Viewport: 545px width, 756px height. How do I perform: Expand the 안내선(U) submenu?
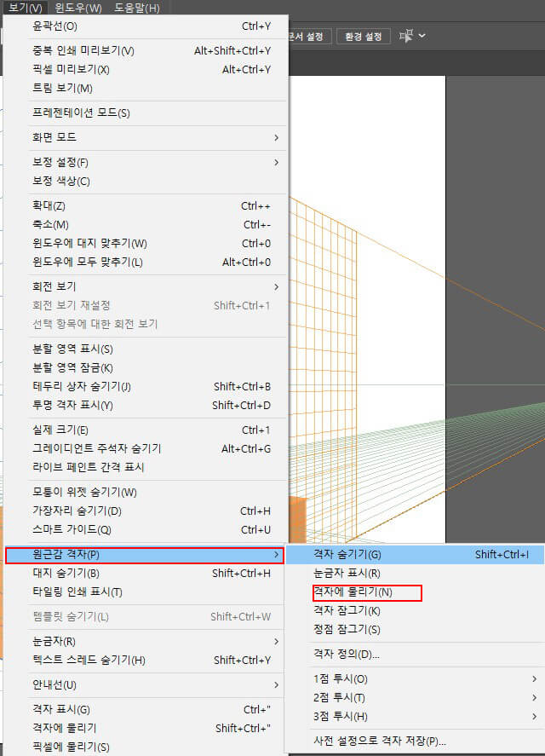(145, 685)
